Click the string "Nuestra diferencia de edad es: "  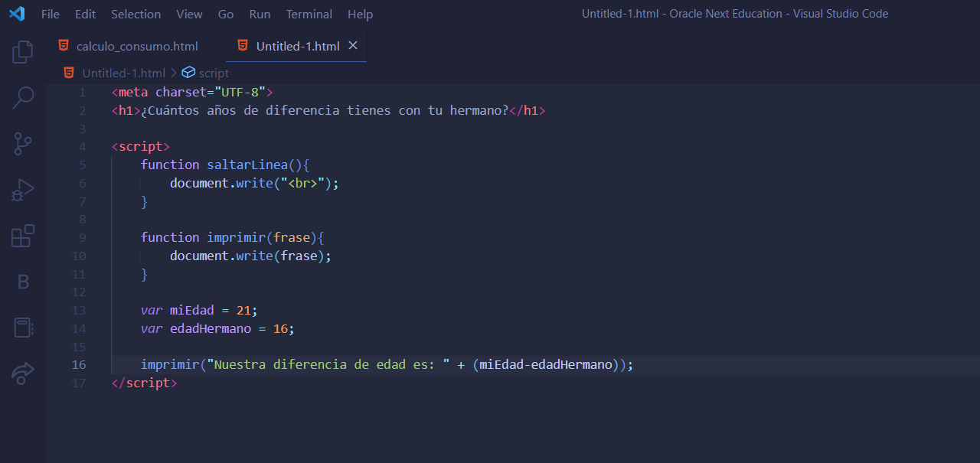(x=328, y=365)
